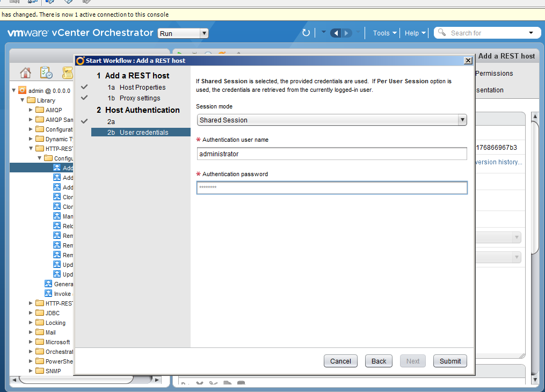The height and width of the screenshot is (392, 545).
Task: Open the scroll policies icon tab
Action: coord(68,72)
